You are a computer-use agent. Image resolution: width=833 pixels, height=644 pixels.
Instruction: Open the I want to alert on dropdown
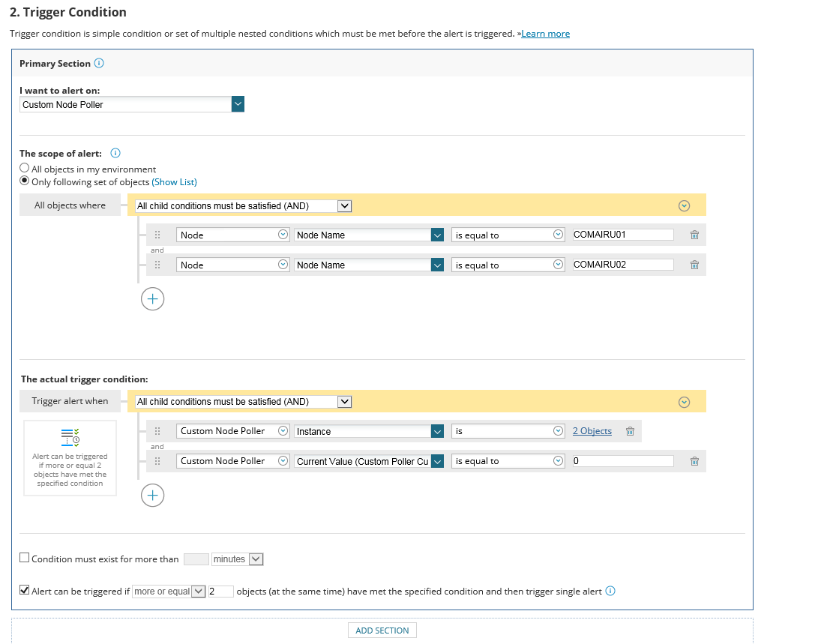pos(238,104)
